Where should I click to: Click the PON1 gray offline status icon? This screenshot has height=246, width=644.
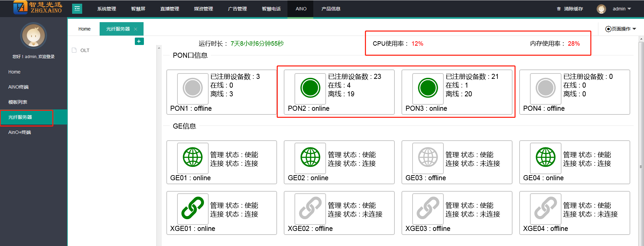click(x=193, y=88)
